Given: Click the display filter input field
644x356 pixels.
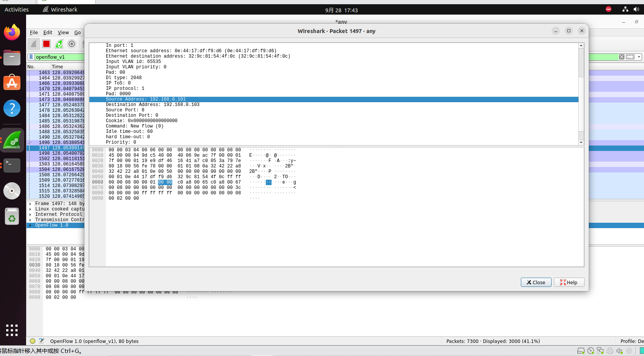Looking at the screenshot, I should coord(59,57).
